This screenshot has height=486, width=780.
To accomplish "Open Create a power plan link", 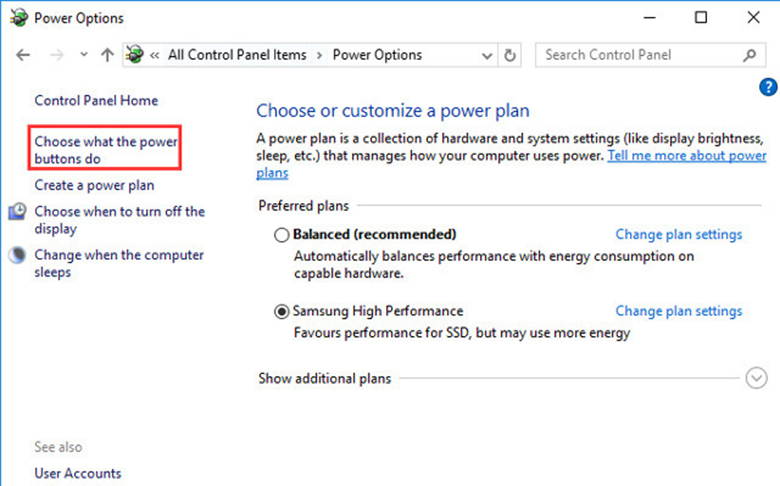I will coord(94,185).
